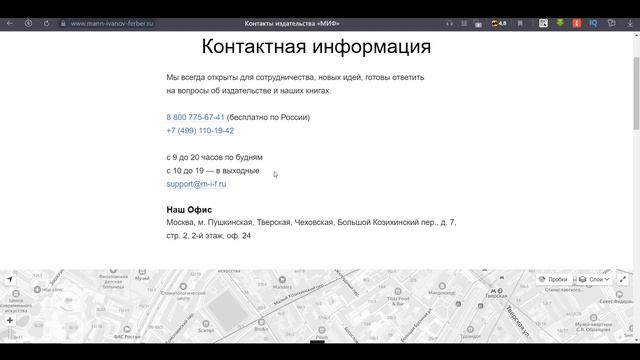The image size is (640, 360).
Task: Go back with the browser back arrow
Action: (x=9, y=23)
